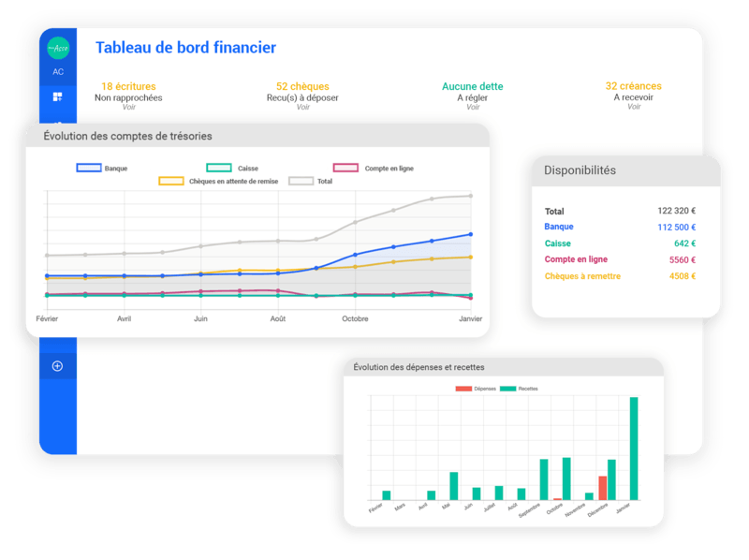Click the tall Janvier recettes bar
Image resolution: width=749 pixels, height=560 pixels.
(x=634, y=449)
